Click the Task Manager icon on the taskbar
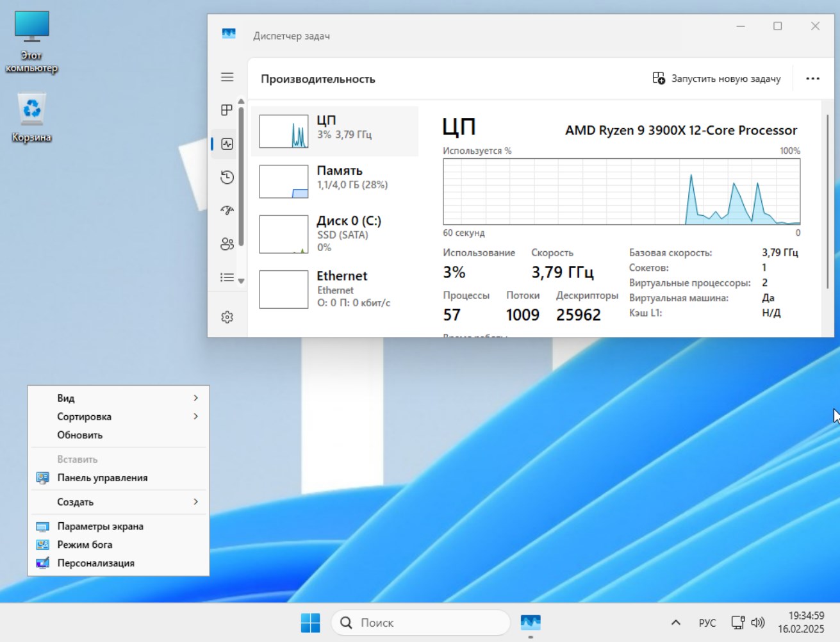The width and height of the screenshot is (840, 642). coord(531,623)
